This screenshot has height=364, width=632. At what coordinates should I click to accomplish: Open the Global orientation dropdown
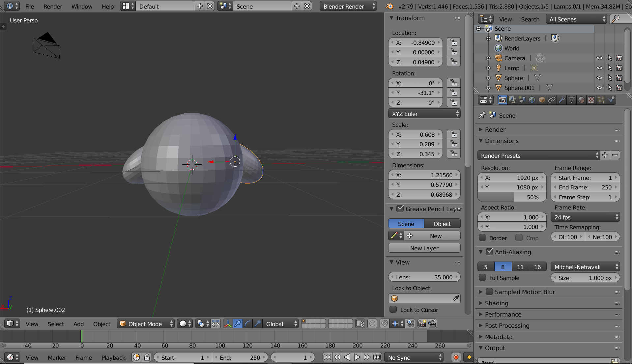[281, 324]
